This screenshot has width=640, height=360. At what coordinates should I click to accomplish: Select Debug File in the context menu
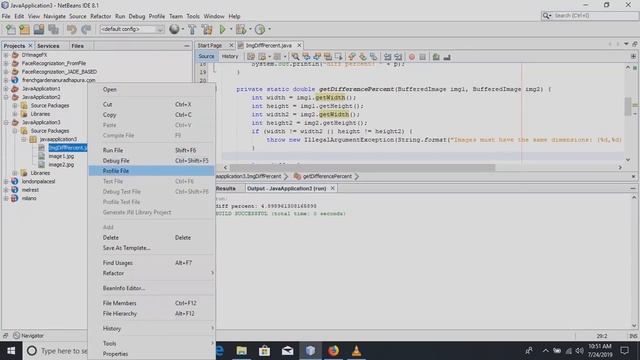click(151, 161)
